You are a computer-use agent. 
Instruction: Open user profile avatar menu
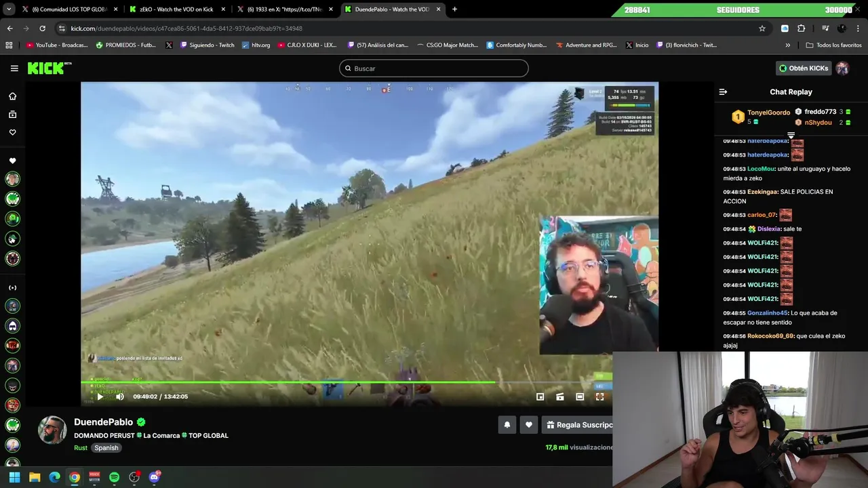(842, 68)
